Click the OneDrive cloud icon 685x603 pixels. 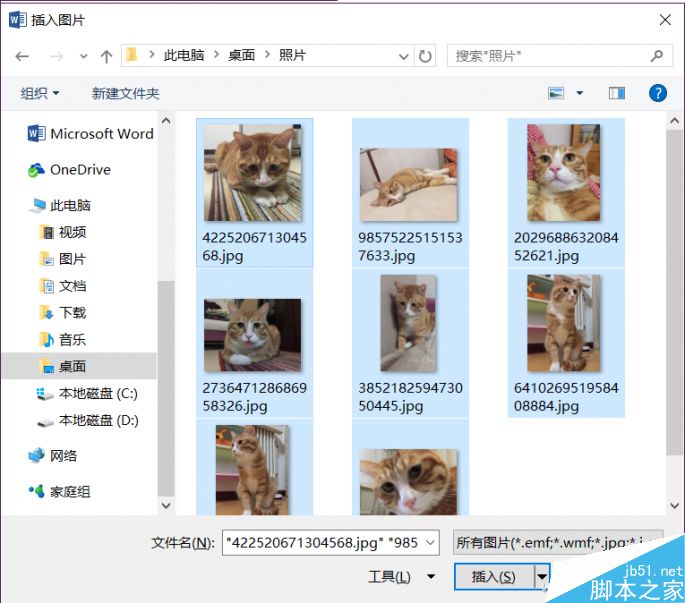click(x=36, y=170)
